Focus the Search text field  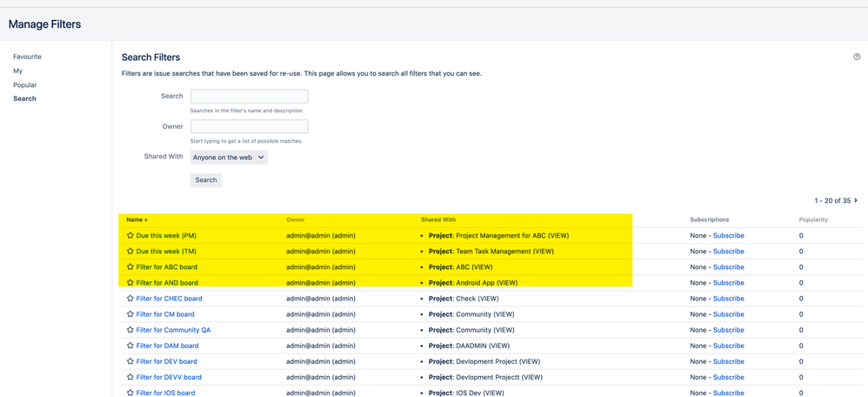249,97
